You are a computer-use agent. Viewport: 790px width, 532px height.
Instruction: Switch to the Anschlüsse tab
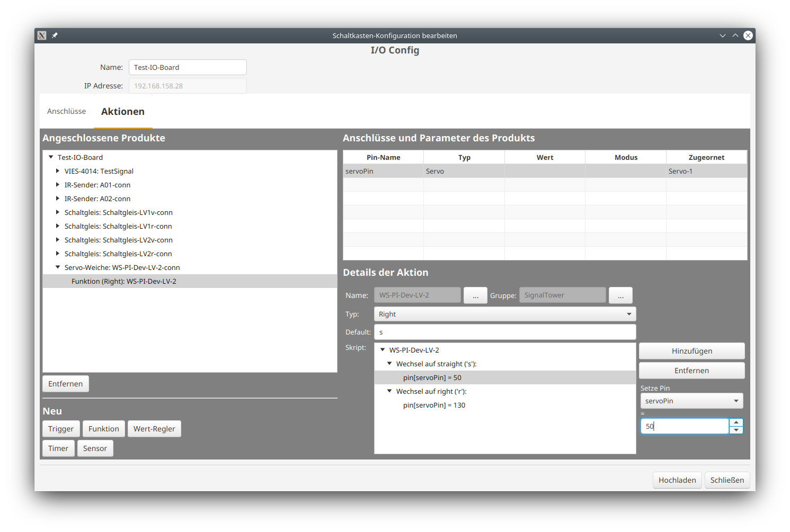66,111
